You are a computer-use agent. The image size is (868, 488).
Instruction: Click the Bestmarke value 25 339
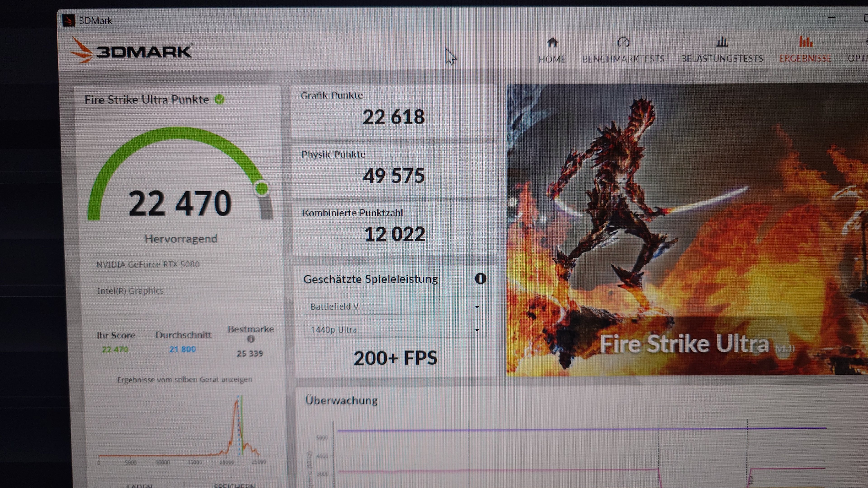click(250, 354)
